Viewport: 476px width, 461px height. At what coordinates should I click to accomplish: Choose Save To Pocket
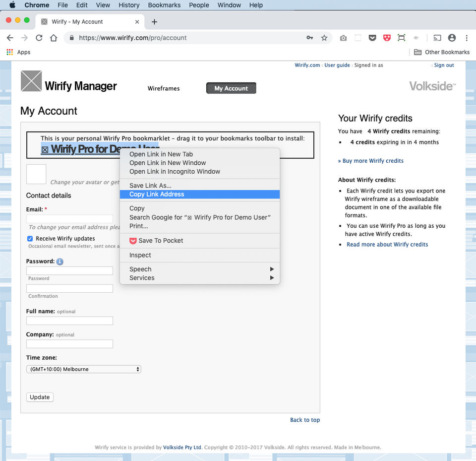(x=200, y=241)
